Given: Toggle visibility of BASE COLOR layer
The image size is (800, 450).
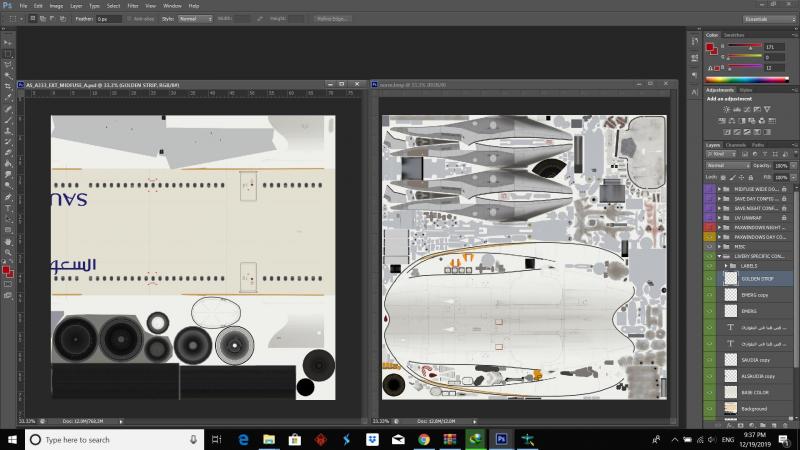Looking at the screenshot, I should [709, 392].
